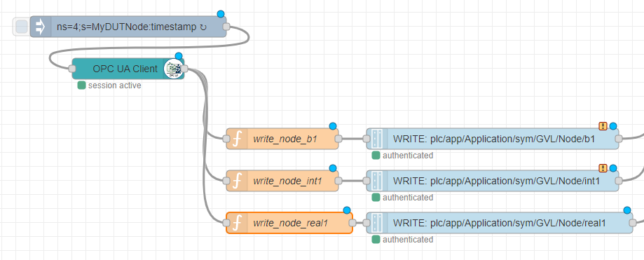The image size is (644, 260).
Task: Select the ns=4;s=MyDUTNode:timestamp inject node
Action: click(128, 27)
